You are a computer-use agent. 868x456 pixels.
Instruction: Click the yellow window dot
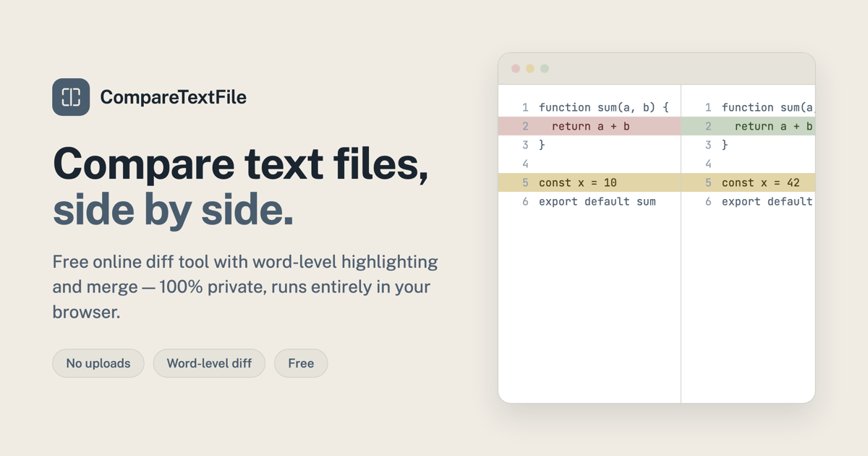(530, 69)
